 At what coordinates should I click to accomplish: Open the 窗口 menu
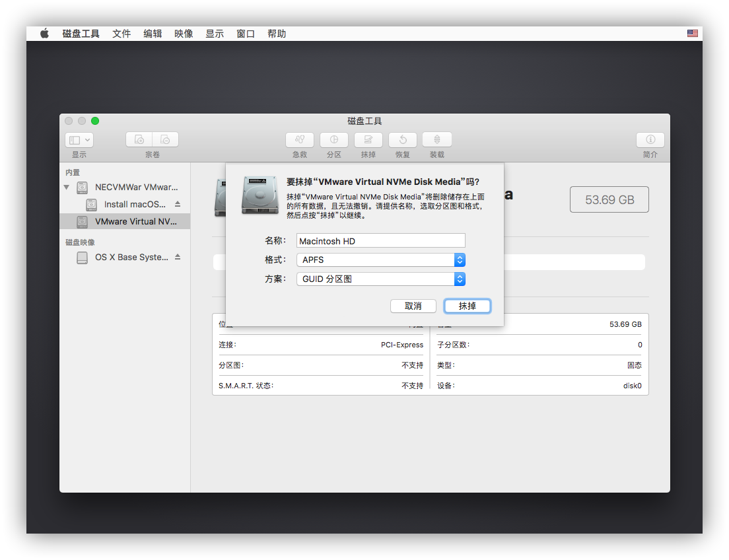[246, 34]
